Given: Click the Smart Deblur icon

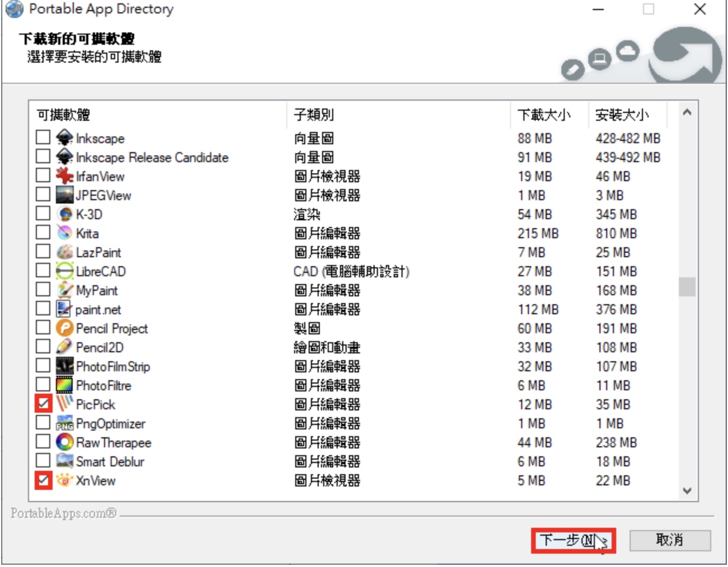Looking at the screenshot, I should tap(64, 461).
